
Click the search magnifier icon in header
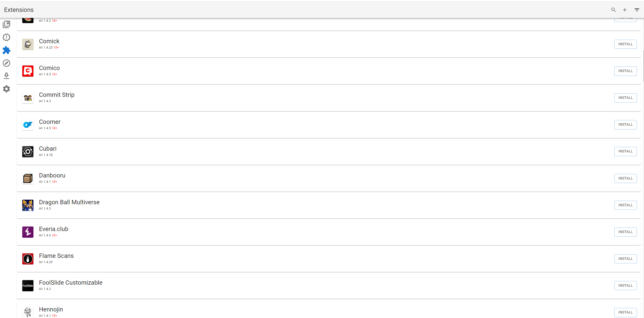coord(613,10)
